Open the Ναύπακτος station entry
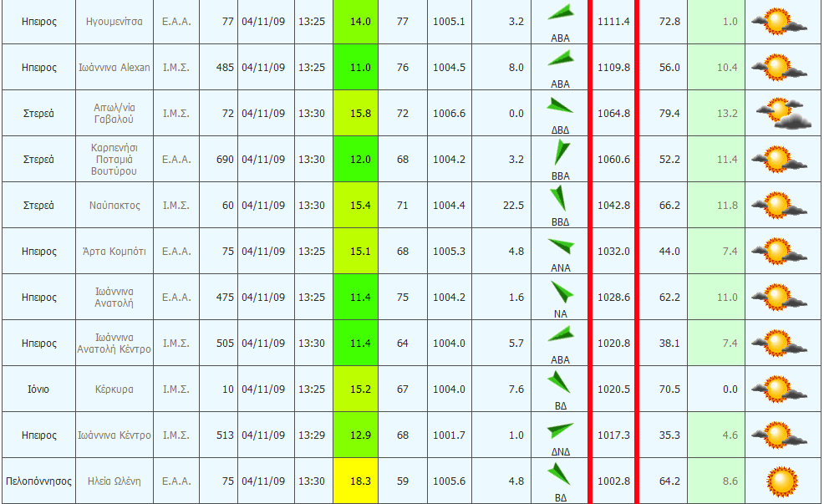 tap(114, 205)
